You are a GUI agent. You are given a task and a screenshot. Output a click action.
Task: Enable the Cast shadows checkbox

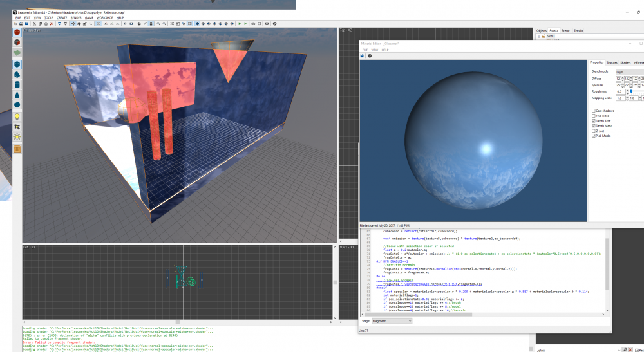click(x=594, y=110)
